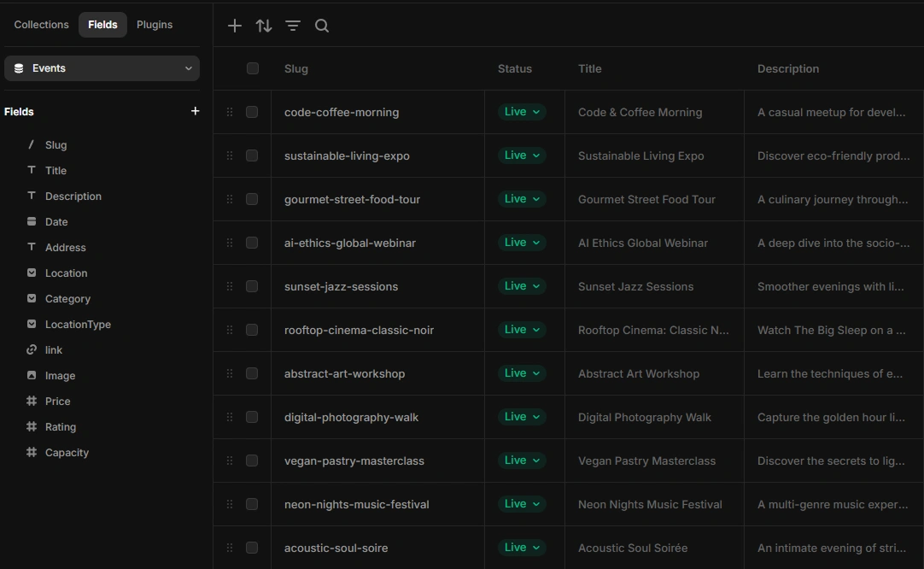This screenshot has width=924, height=569.
Task: Click the Rating field number icon
Action: coord(32,426)
